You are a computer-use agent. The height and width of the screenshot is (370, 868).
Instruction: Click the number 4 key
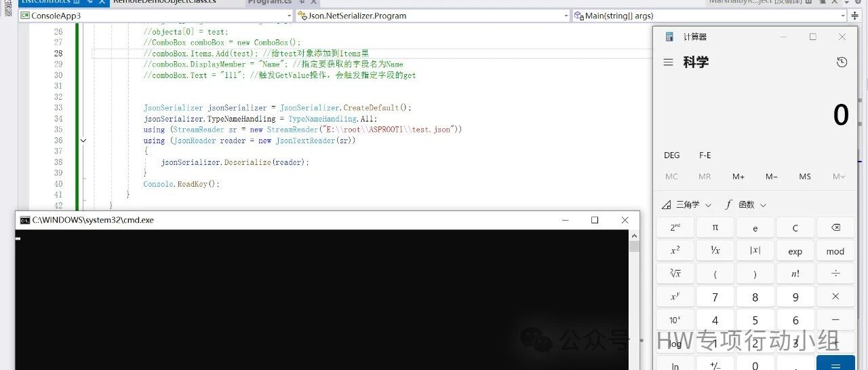point(715,320)
